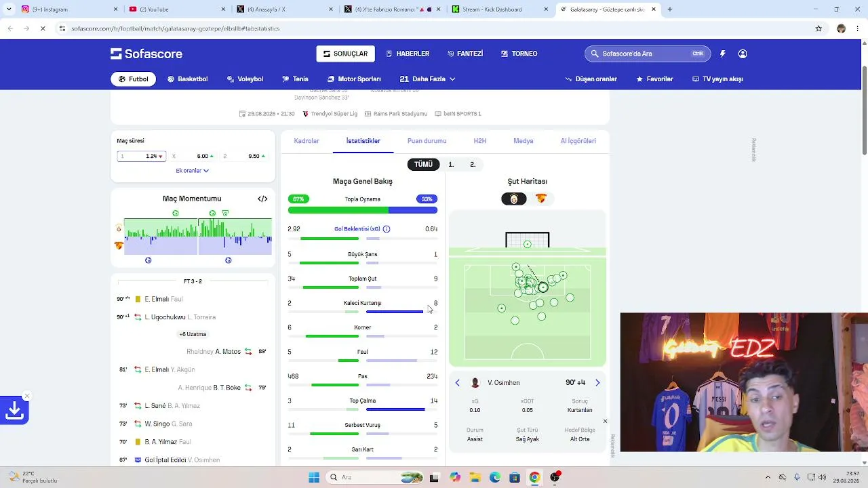868x488 pixels.
Task: Open File Explorer from the taskbar
Action: coord(475,477)
